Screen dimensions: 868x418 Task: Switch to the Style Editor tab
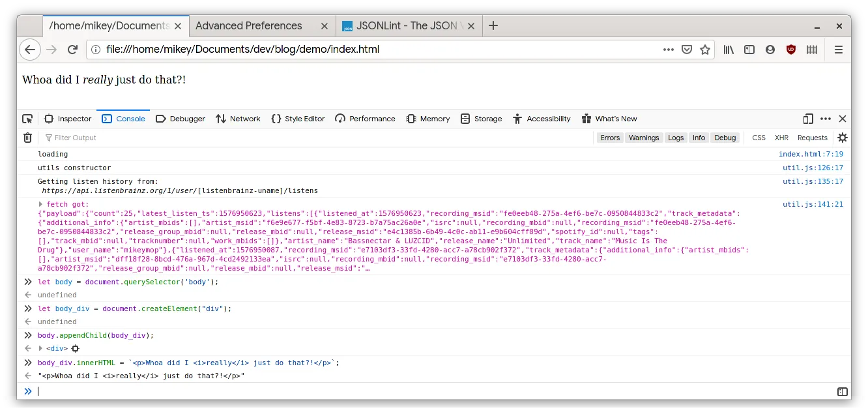tap(298, 119)
